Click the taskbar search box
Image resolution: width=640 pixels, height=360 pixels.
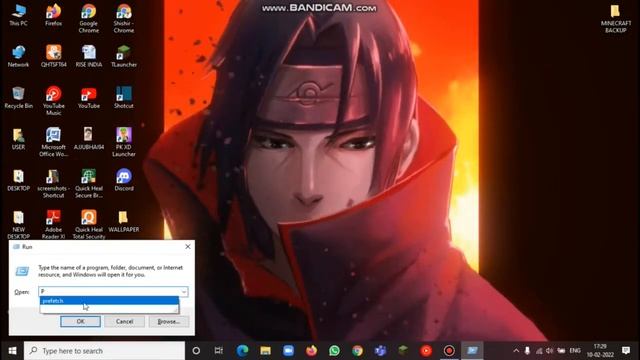104,351
